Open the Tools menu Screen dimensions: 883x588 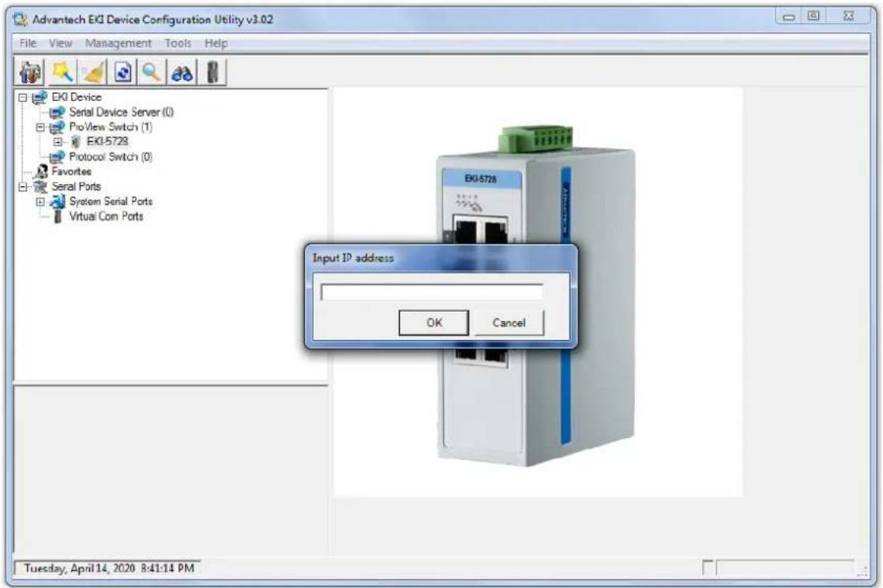tap(178, 43)
